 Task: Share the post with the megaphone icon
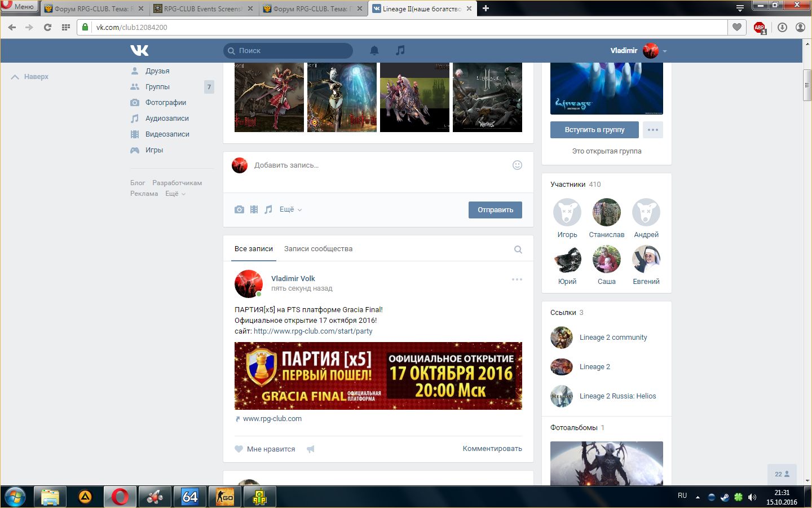(310, 449)
